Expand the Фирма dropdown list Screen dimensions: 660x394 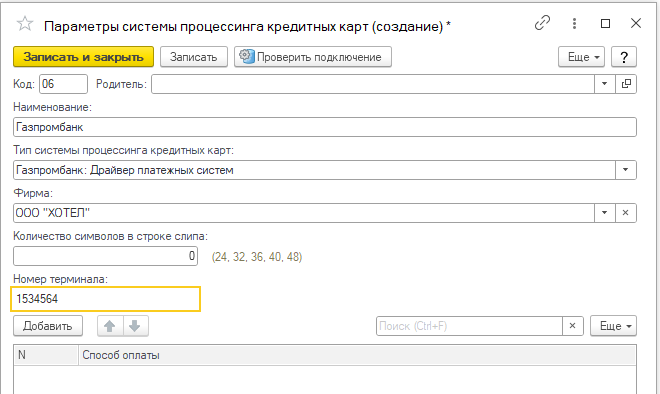point(604,213)
